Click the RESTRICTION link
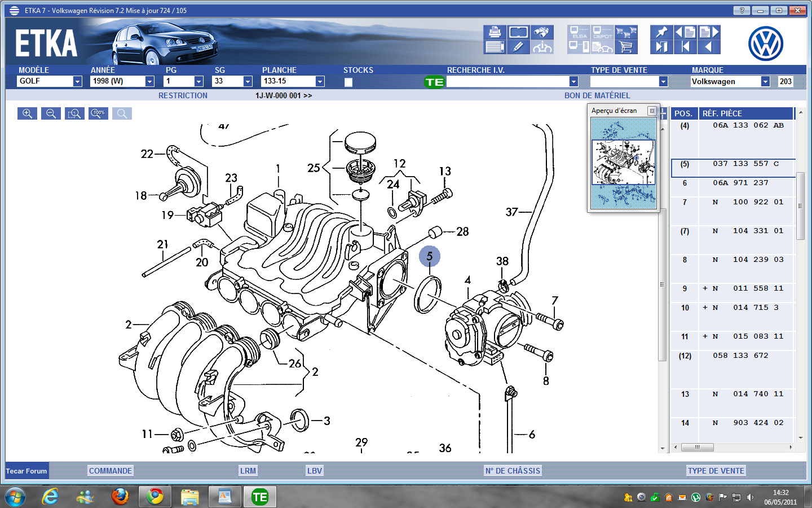Screen dimensions: 812x508 coord(182,95)
